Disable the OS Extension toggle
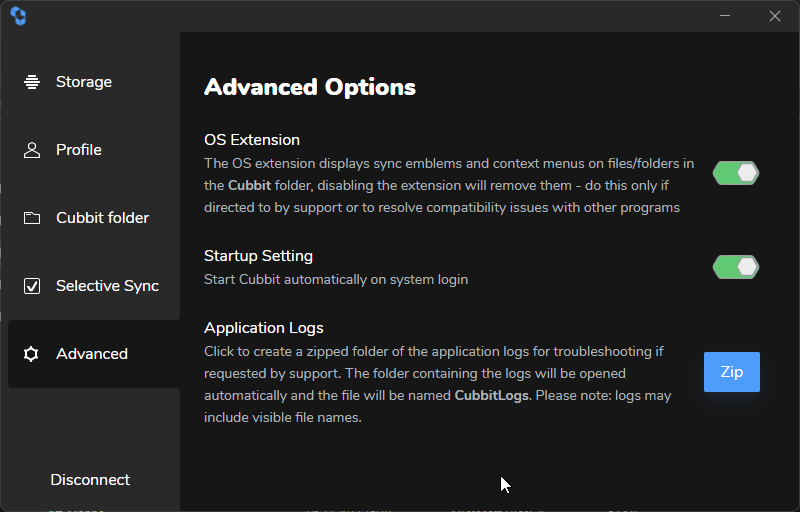The width and height of the screenshot is (800, 512). (736, 173)
